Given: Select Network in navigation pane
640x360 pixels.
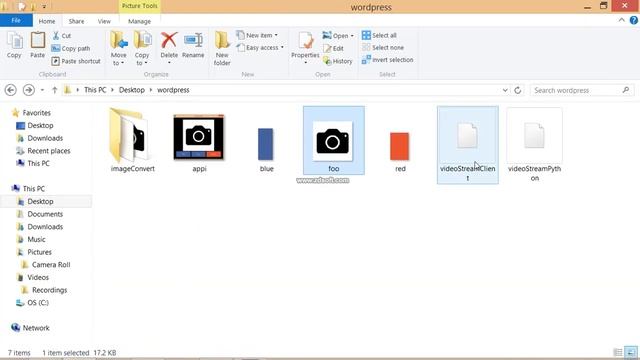Looking at the screenshot, I should coord(31,328).
